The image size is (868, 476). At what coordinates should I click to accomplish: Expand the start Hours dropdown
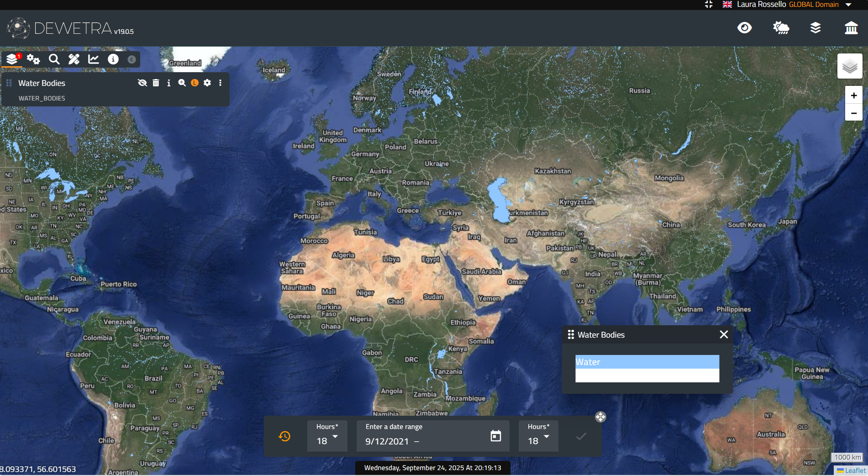(x=327, y=436)
